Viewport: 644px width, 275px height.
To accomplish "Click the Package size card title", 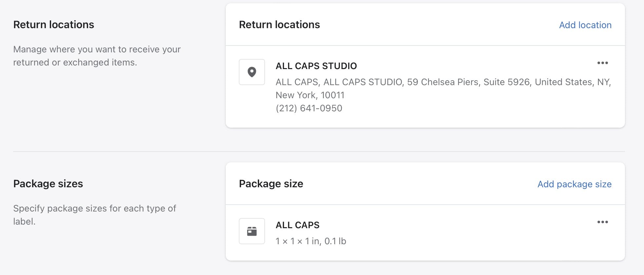I will point(271,184).
